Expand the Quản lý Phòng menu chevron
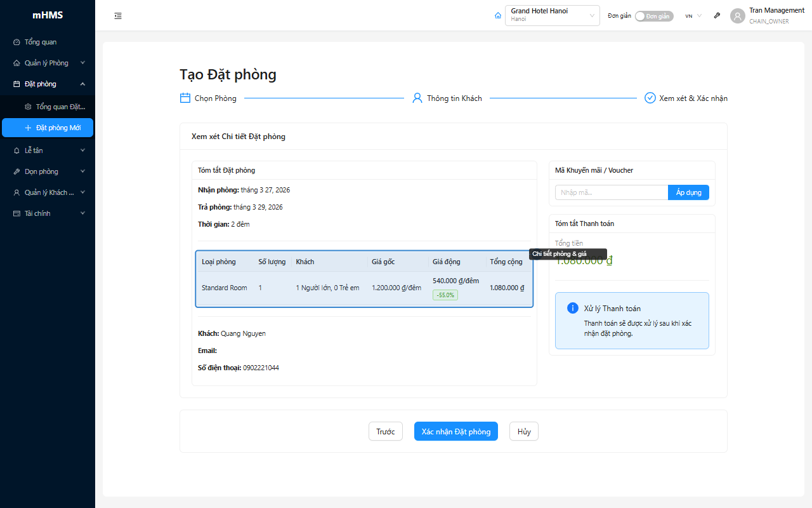Screen dimensions: 812x508 point(82,63)
